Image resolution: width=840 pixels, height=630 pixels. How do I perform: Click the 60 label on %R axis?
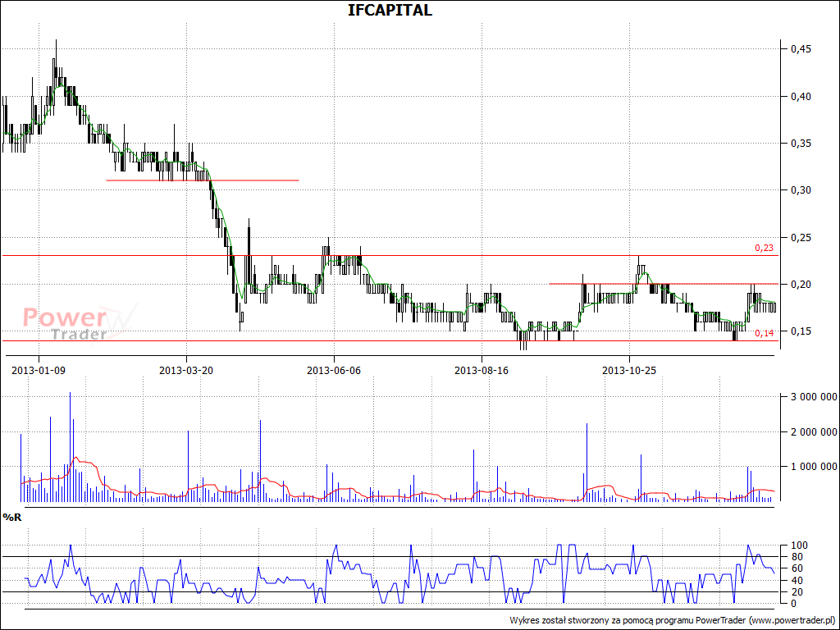pyautogui.click(x=796, y=568)
